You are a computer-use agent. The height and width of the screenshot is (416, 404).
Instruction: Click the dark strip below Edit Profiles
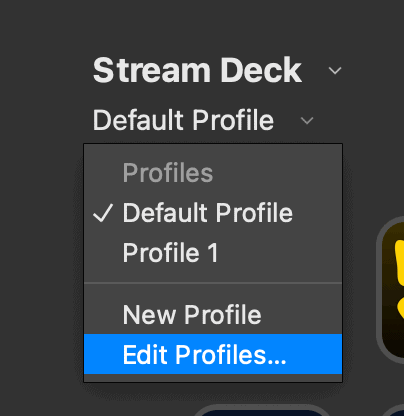(x=213, y=378)
